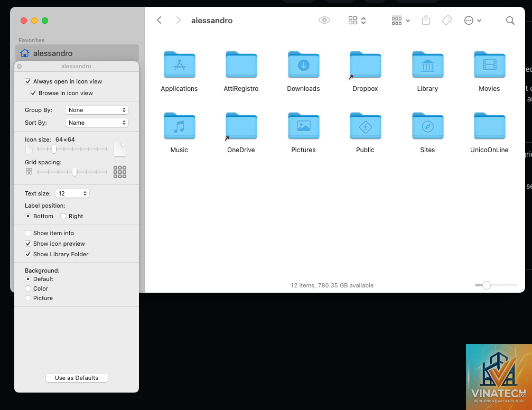Open the Text size dropdown
532x410 pixels.
click(72, 193)
